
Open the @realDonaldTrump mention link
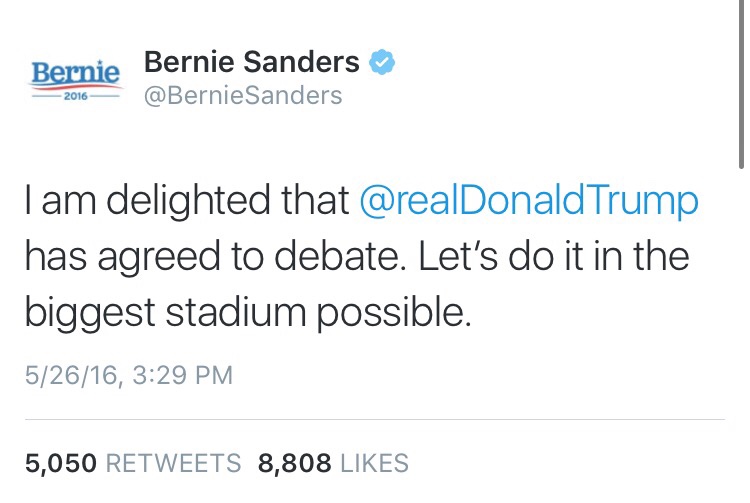point(528,200)
